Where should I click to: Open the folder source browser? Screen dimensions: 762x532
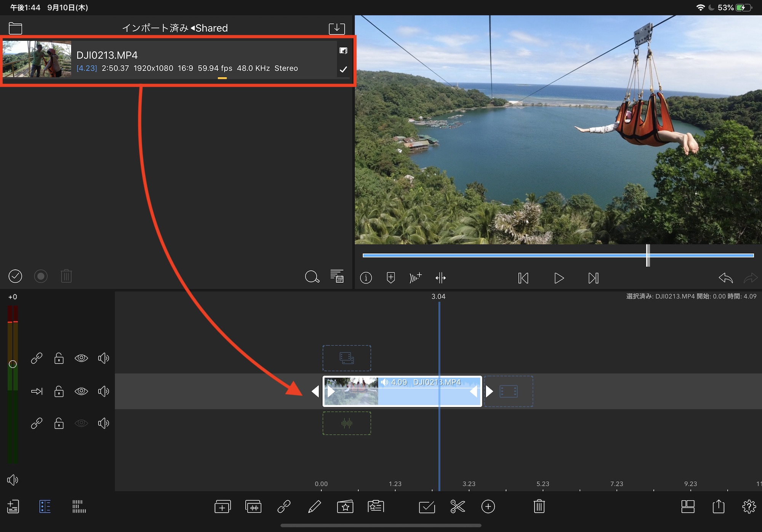coord(15,29)
